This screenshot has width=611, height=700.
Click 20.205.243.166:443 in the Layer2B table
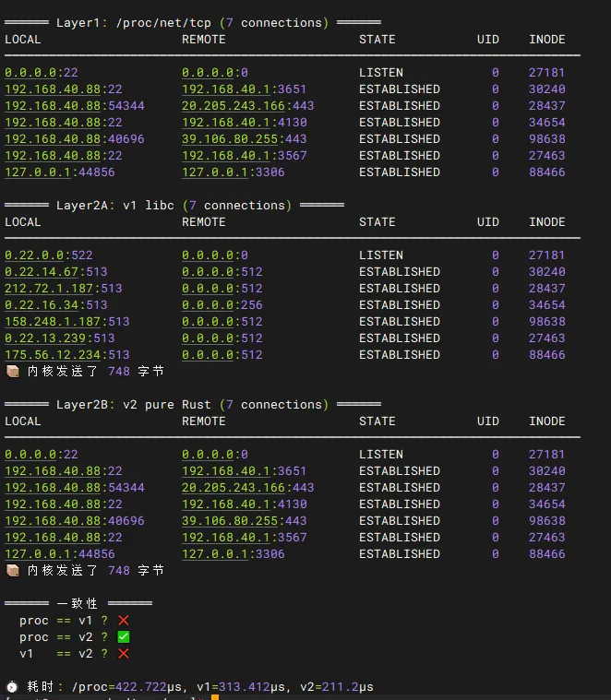pos(248,488)
